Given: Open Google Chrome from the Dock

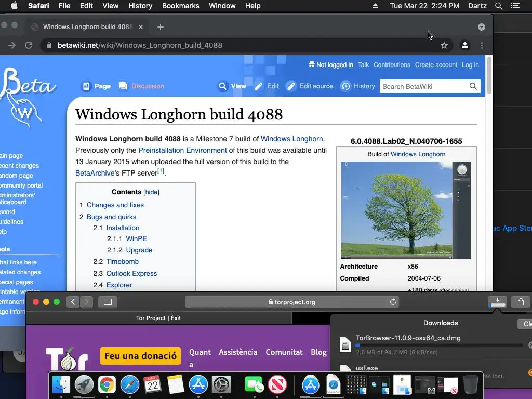Looking at the screenshot, I should coord(107,384).
